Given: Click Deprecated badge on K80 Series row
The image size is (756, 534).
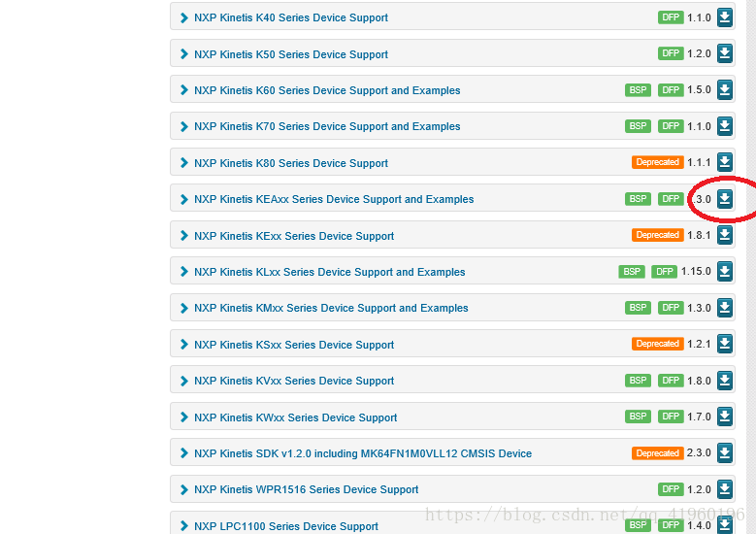Looking at the screenshot, I should (657, 162).
